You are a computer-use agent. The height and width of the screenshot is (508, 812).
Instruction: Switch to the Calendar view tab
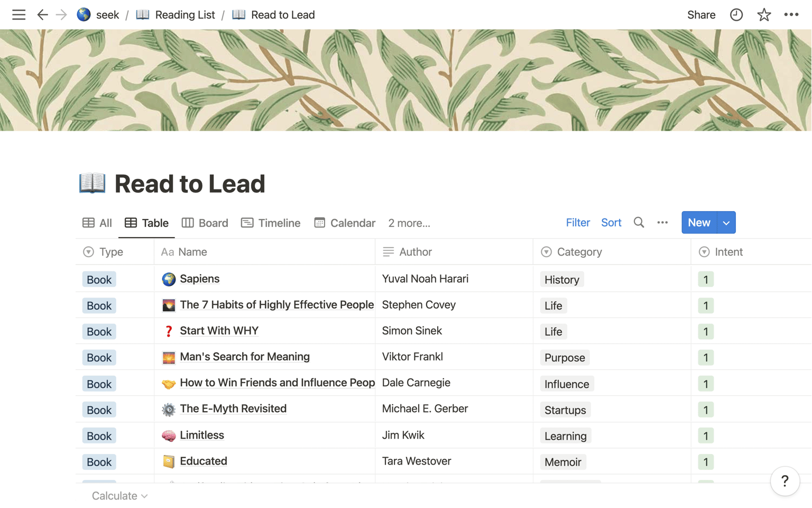click(x=345, y=223)
